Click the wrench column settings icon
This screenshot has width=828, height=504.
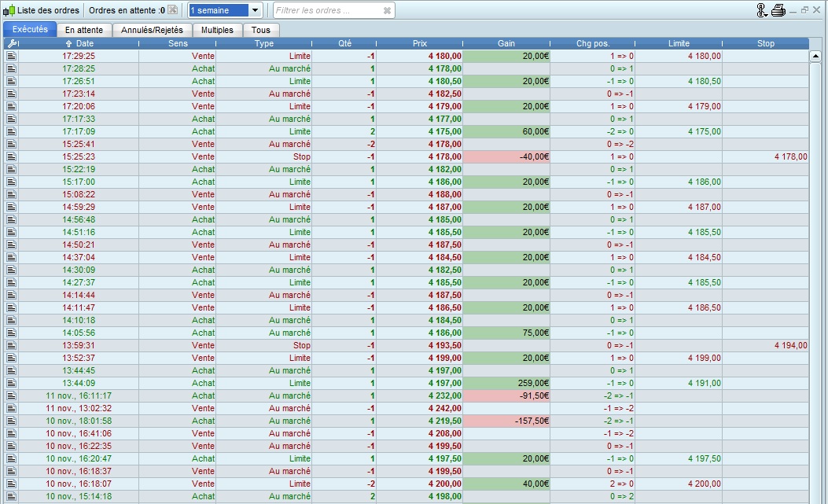(11, 43)
